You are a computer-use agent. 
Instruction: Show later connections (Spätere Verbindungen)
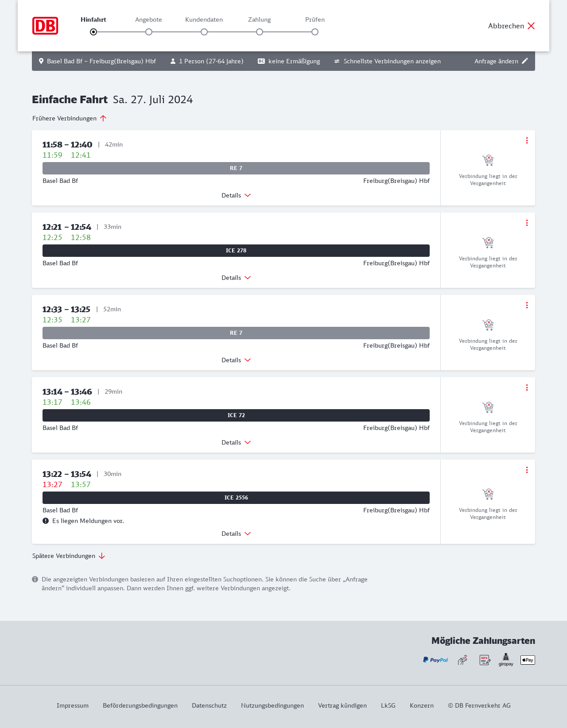[69, 556]
